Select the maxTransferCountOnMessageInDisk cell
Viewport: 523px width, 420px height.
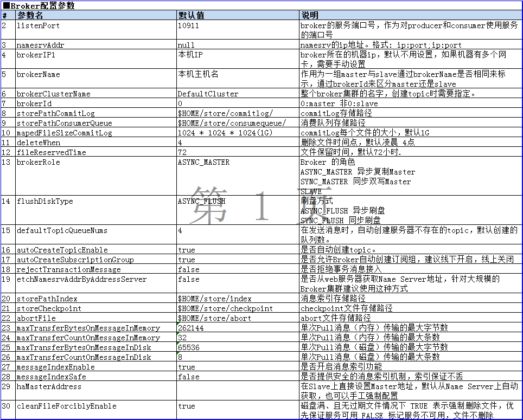click(x=96, y=357)
